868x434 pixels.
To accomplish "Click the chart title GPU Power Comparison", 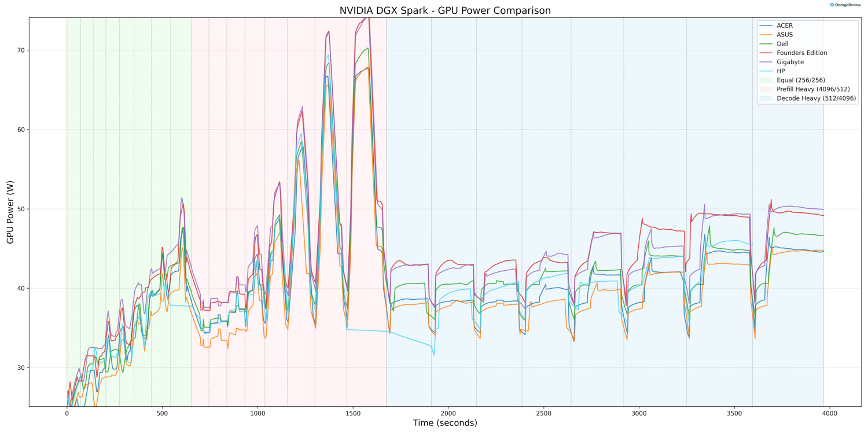I will point(445,10).
